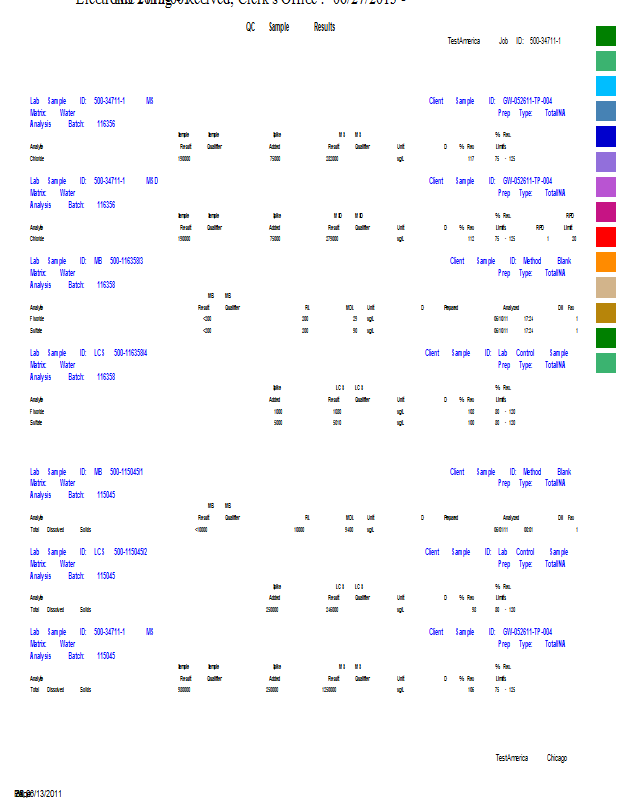This screenshot has height=800, width=618.
Task: Select the sky blue color swatch
Action: [x=606, y=86]
